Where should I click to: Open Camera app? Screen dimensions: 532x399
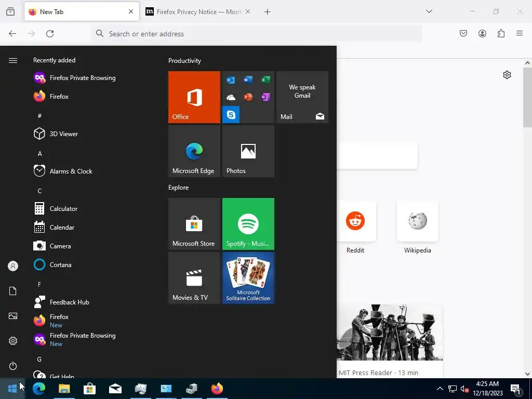pyautogui.click(x=52, y=246)
